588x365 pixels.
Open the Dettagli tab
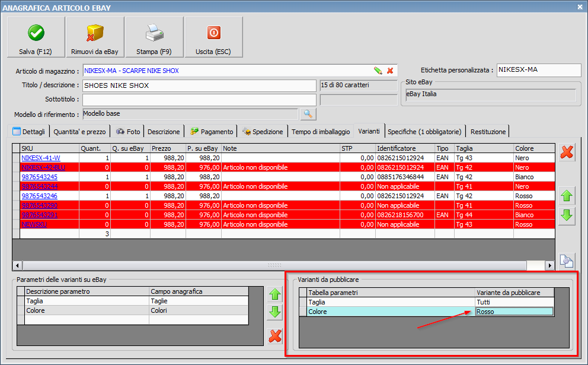pyautogui.click(x=28, y=131)
